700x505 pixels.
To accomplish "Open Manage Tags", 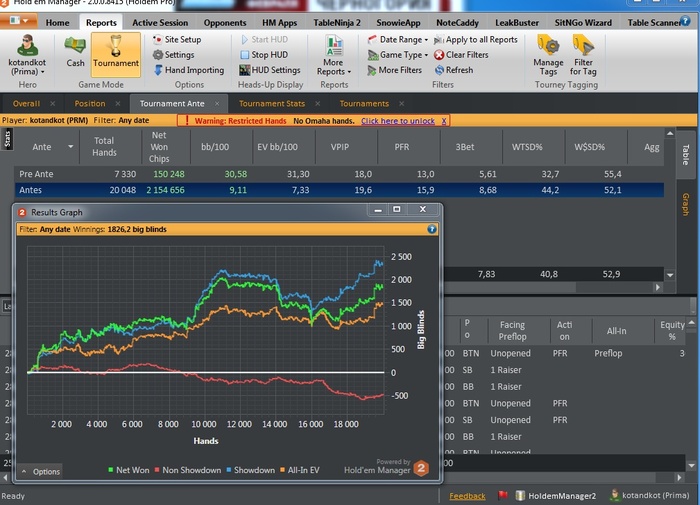I will coord(548,55).
